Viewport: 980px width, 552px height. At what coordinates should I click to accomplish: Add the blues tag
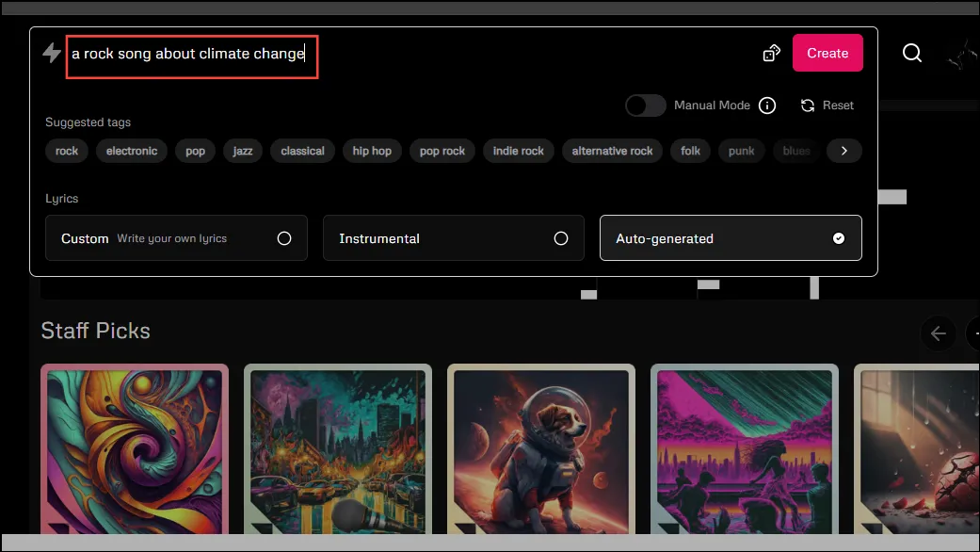796,151
